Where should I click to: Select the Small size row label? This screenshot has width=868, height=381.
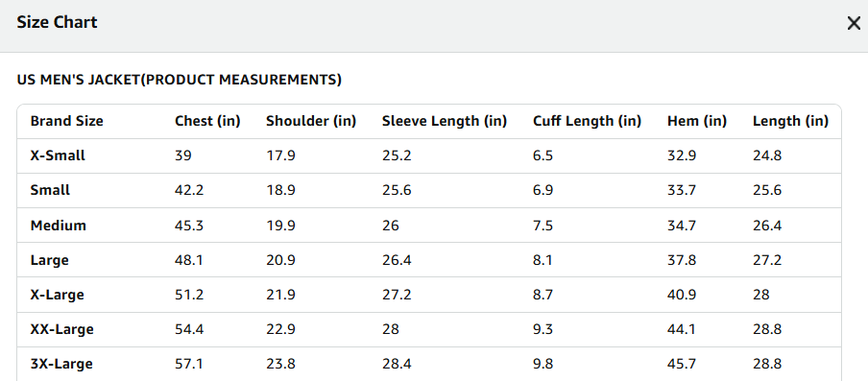[50, 190]
